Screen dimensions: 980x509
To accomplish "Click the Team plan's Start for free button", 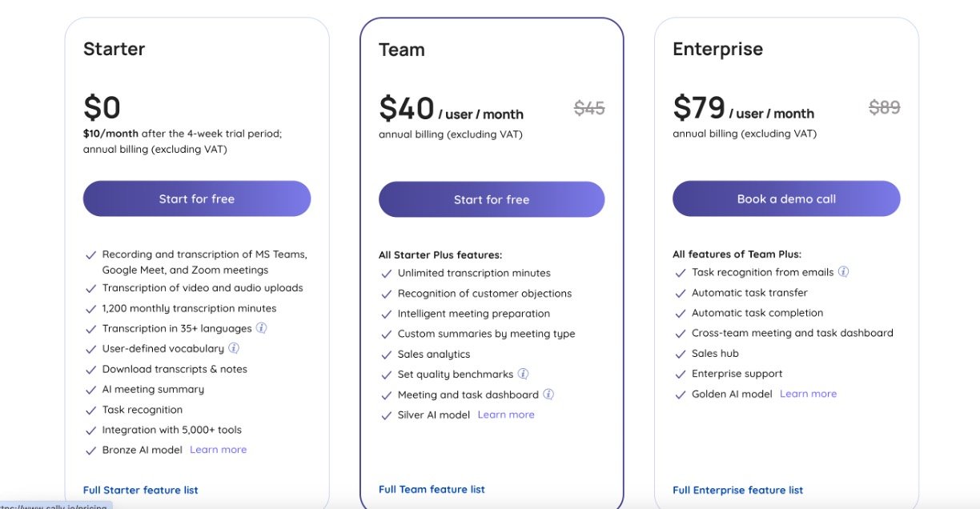I will click(492, 199).
